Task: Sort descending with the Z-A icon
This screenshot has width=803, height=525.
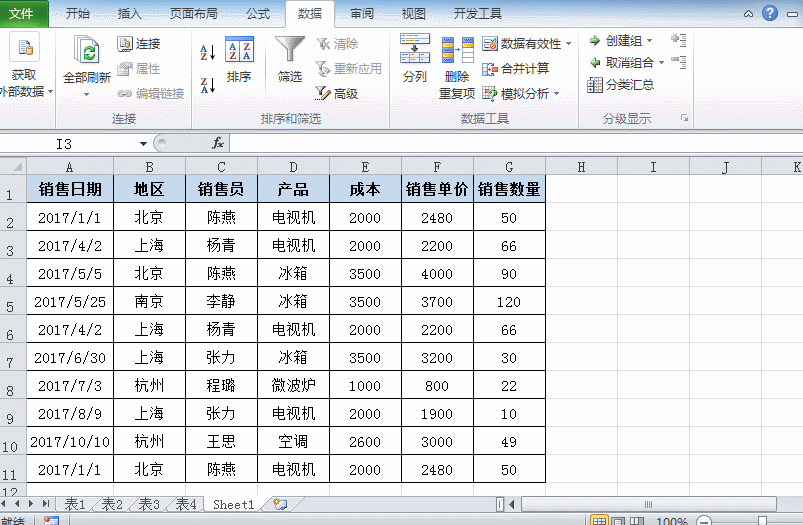Action: [207, 85]
